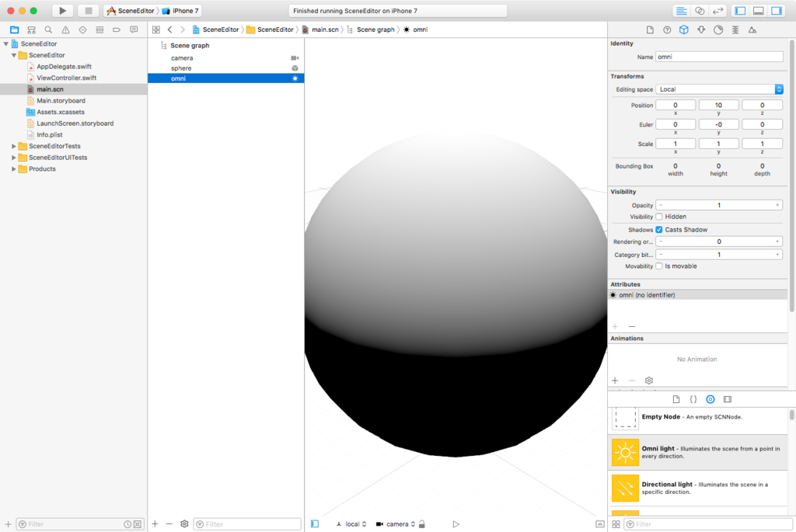Open the Symbol navigator

point(31,30)
